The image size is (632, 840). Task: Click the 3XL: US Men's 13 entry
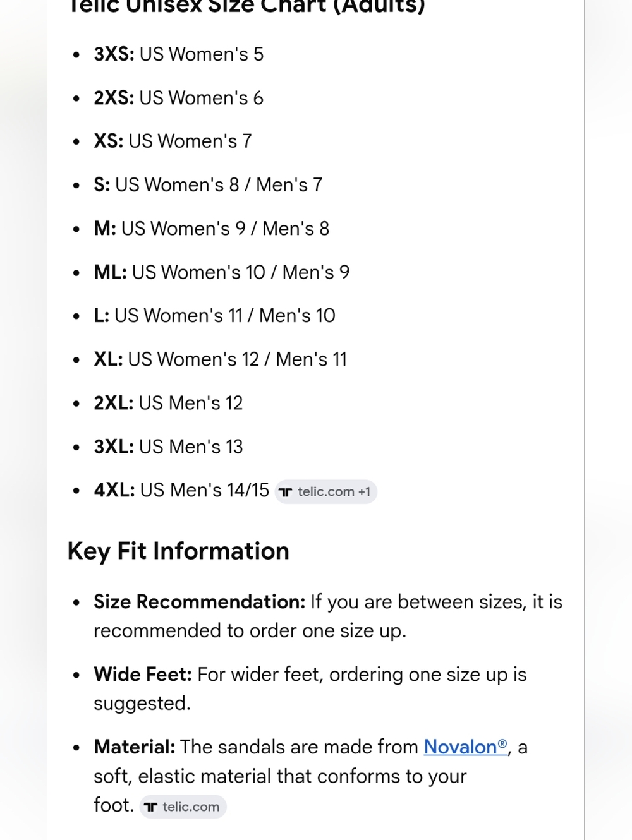168,447
